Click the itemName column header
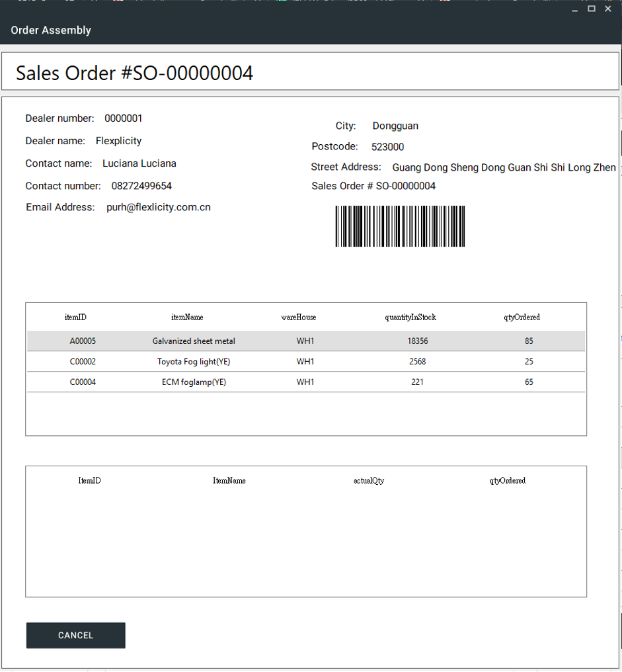The image size is (622, 672). (x=187, y=317)
